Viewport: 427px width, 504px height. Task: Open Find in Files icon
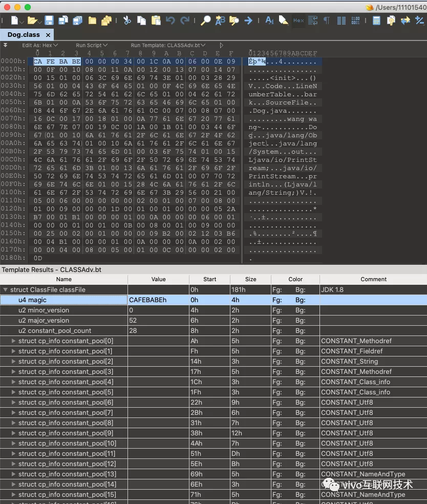(234, 20)
